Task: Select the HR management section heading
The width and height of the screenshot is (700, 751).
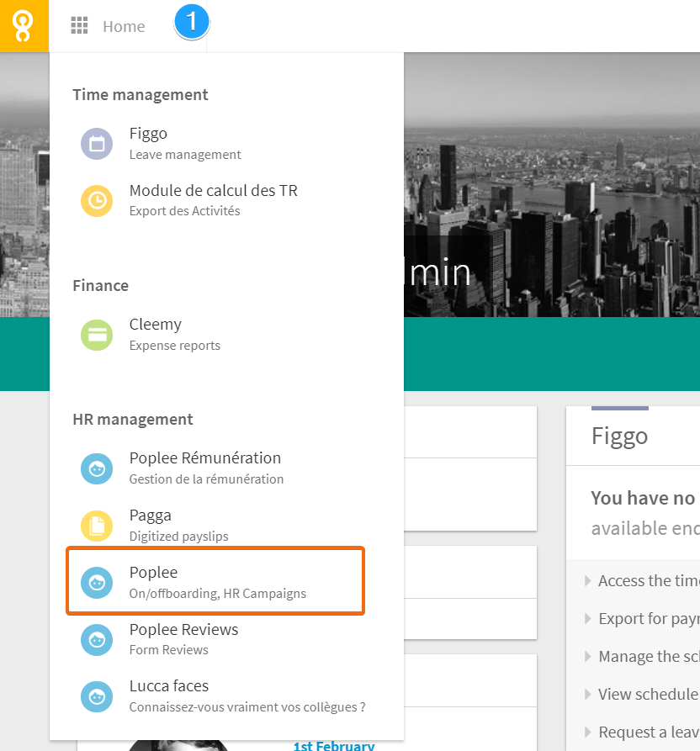Action: click(x=133, y=420)
